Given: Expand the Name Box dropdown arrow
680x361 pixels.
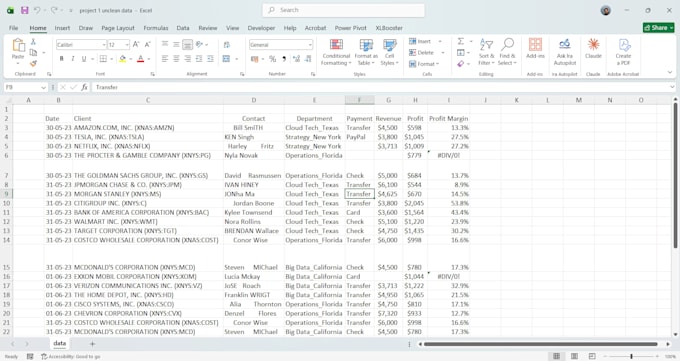Looking at the screenshot, I should pos(43,87).
